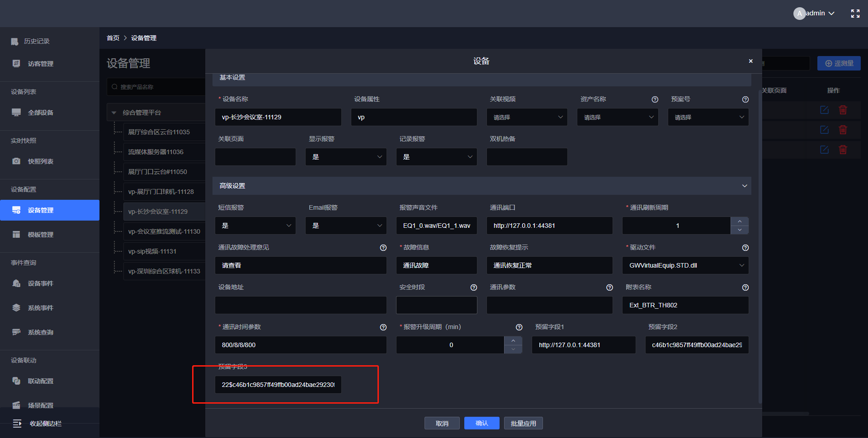Click the first row's edit icon
Image resolution: width=868 pixels, height=438 pixels.
tap(824, 110)
